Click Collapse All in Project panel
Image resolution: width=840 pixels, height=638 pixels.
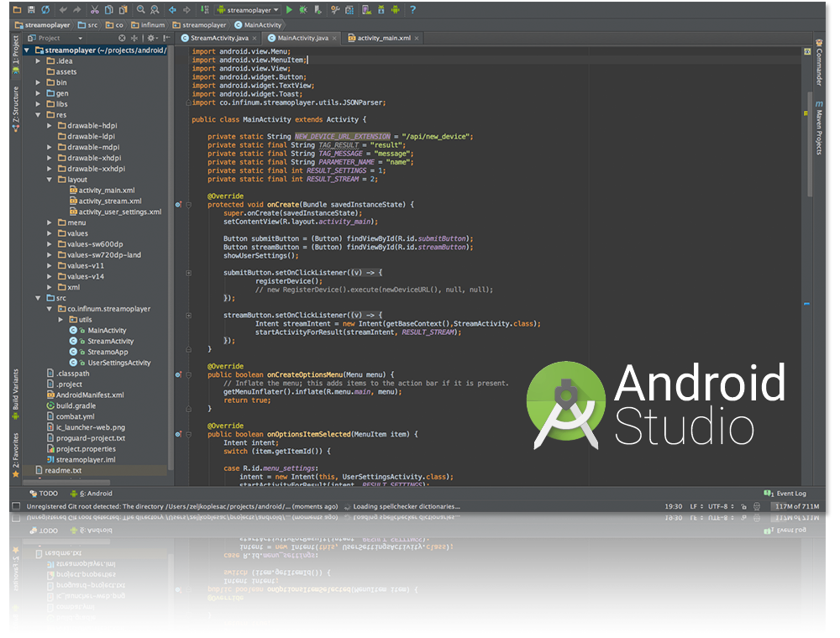click(134, 38)
